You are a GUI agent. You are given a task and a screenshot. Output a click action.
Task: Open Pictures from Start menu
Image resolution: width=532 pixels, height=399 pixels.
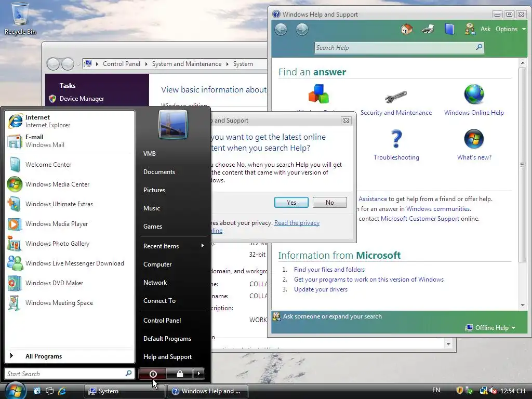(x=154, y=190)
